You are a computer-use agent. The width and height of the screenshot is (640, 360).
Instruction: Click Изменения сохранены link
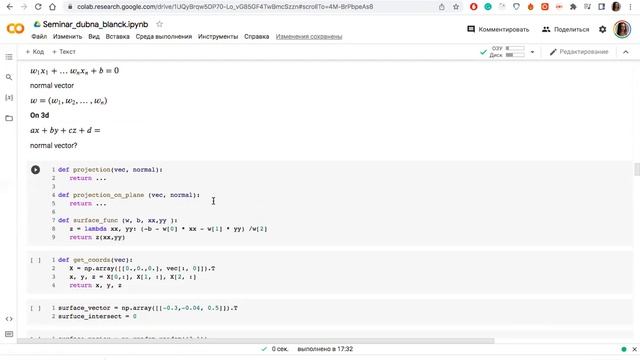(x=309, y=37)
